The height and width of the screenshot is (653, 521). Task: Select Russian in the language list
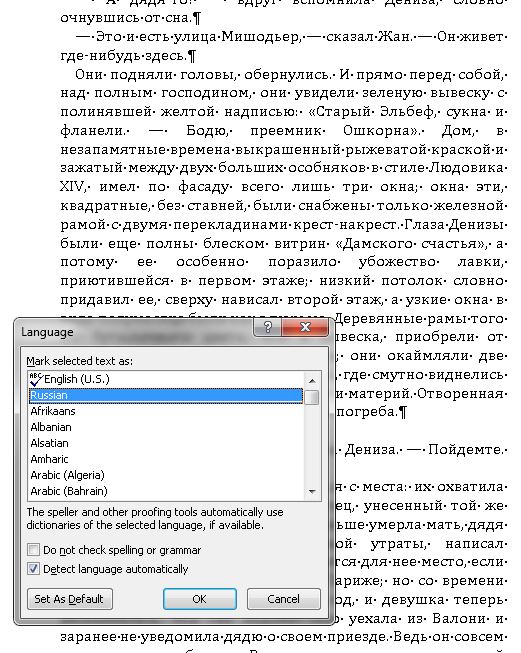[166, 395]
